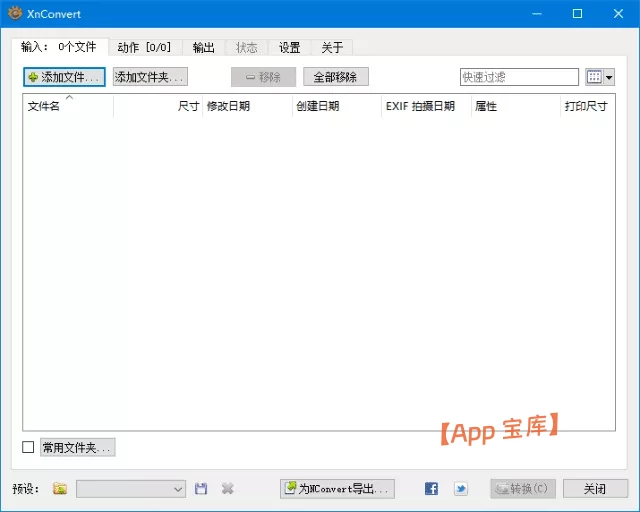640x512 pixels.
Task: Open the 输出 tab
Action: [204, 47]
